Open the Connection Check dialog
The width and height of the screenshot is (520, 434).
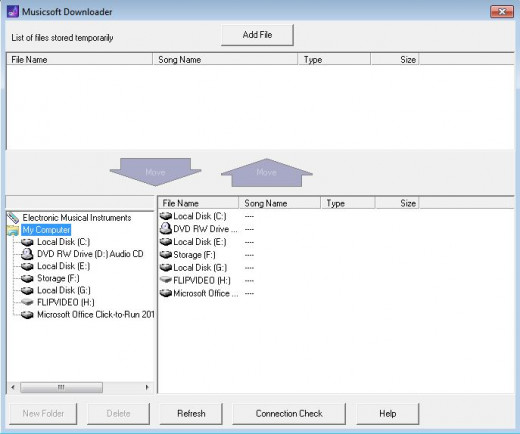[x=289, y=414]
